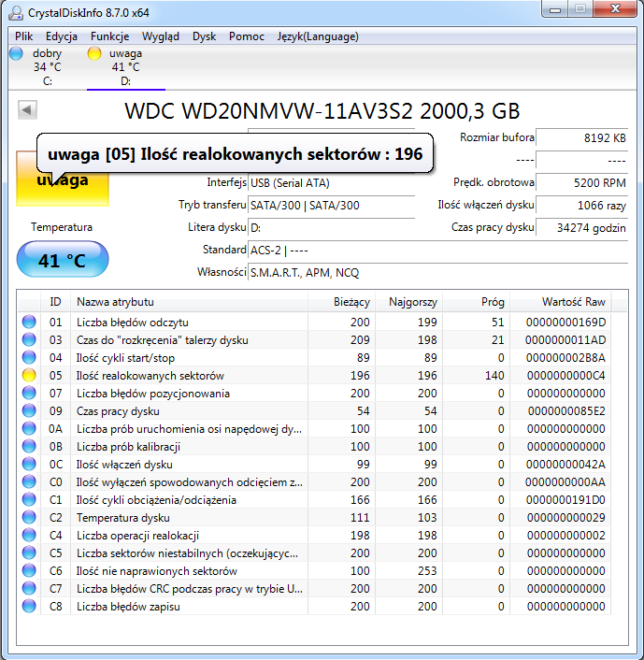Click the Własności field S.M.A.R.T., APM, NCQ
The image size is (644, 660).
437,273
